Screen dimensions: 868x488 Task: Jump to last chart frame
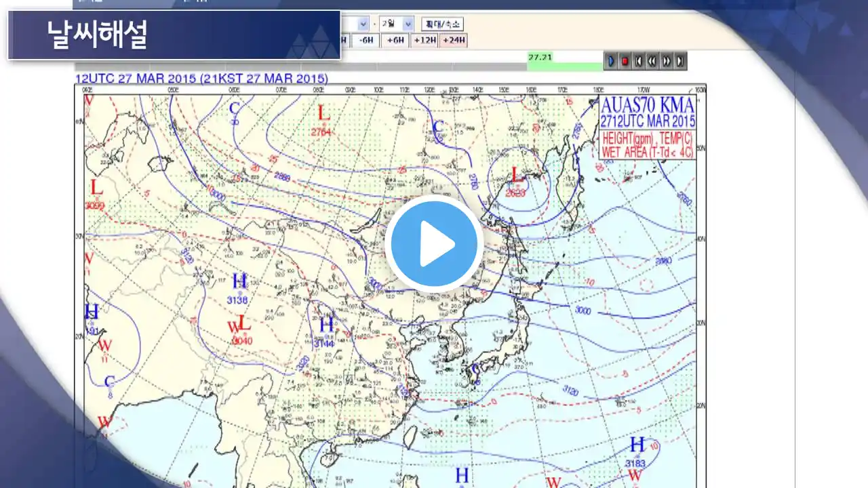point(680,62)
